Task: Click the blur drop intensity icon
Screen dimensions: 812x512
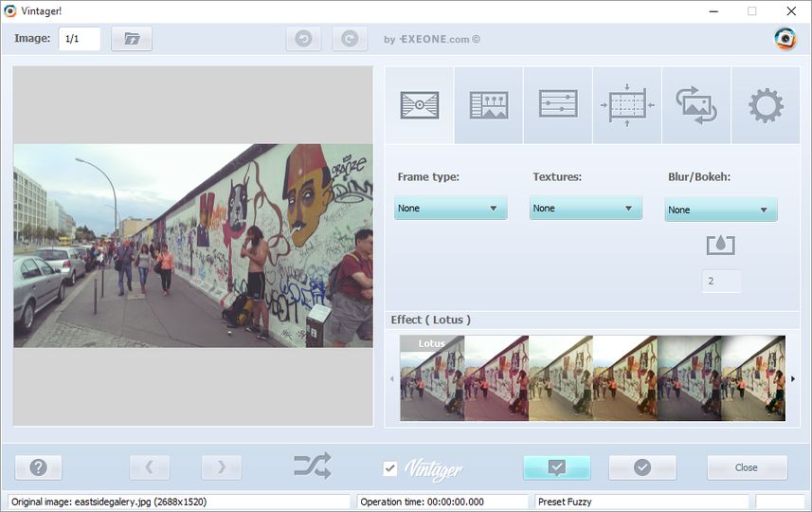Action: tap(721, 246)
